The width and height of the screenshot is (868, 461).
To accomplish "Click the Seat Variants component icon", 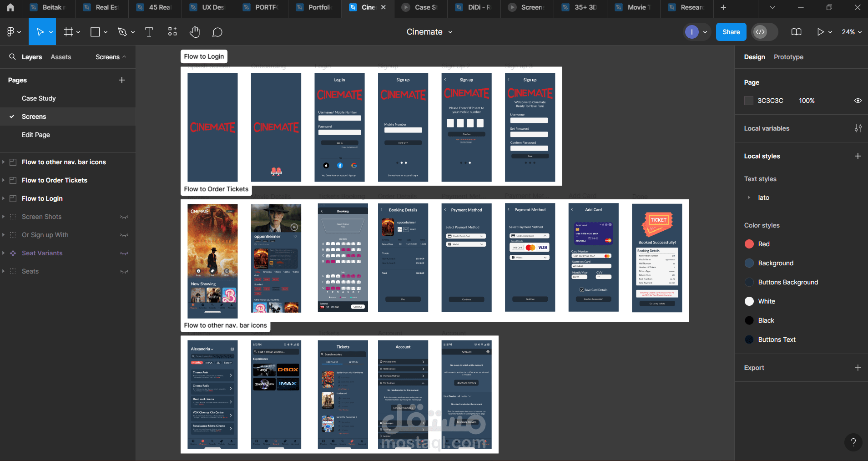I will tap(13, 253).
